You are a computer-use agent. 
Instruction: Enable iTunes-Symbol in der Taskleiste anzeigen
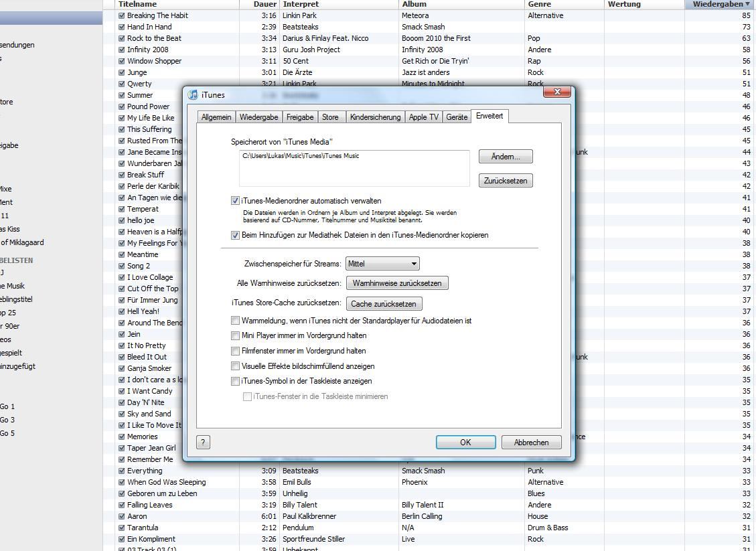235,381
